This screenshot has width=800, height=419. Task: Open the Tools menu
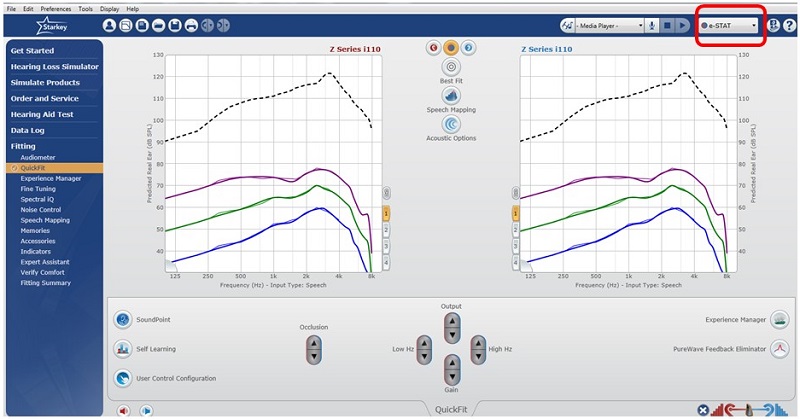[x=86, y=9]
